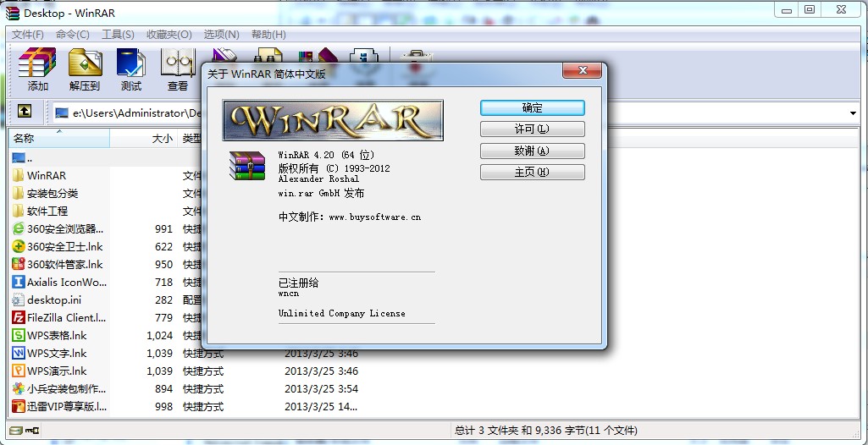
Task: Click the up-one-level folder button
Action: pyautogui.click(x=25, y=112)
